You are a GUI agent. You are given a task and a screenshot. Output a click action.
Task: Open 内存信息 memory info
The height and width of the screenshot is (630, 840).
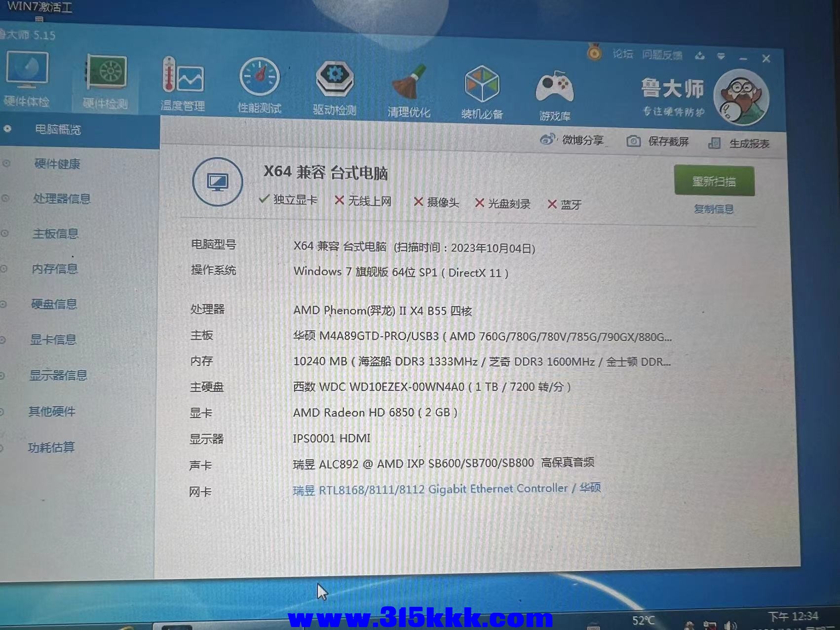(55, 269)
